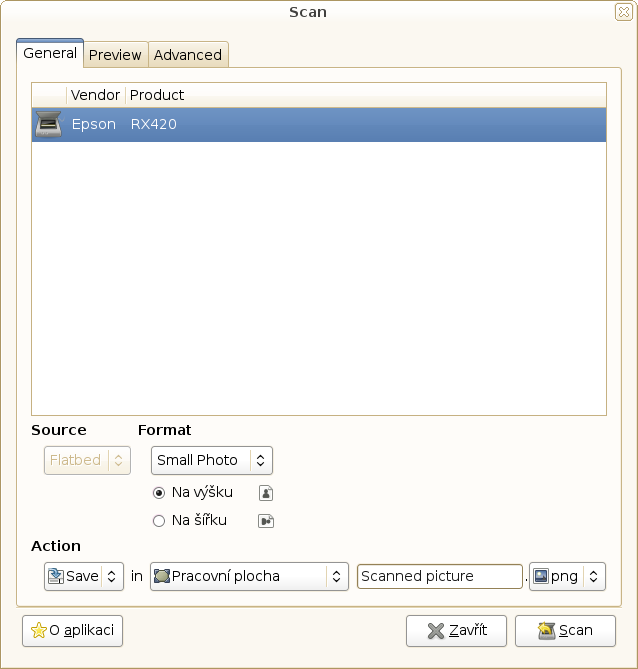Select the Na šířku radio button
This screenshot has height=669, width=638.
(x=159, y=521)
